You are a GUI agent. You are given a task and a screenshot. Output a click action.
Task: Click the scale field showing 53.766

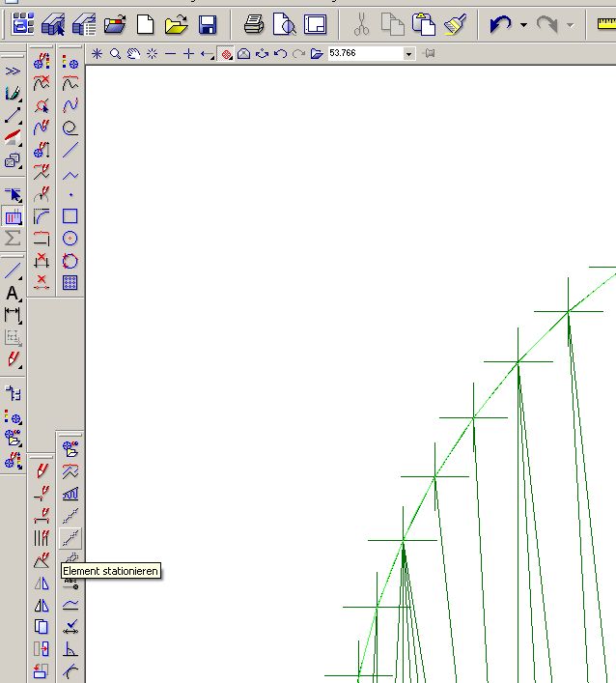[366, 53]
